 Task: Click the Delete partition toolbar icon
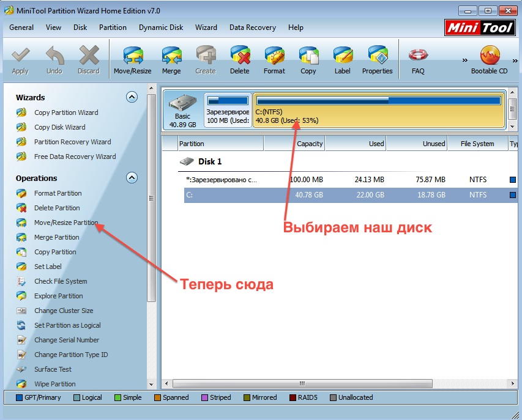coord(239,60)
